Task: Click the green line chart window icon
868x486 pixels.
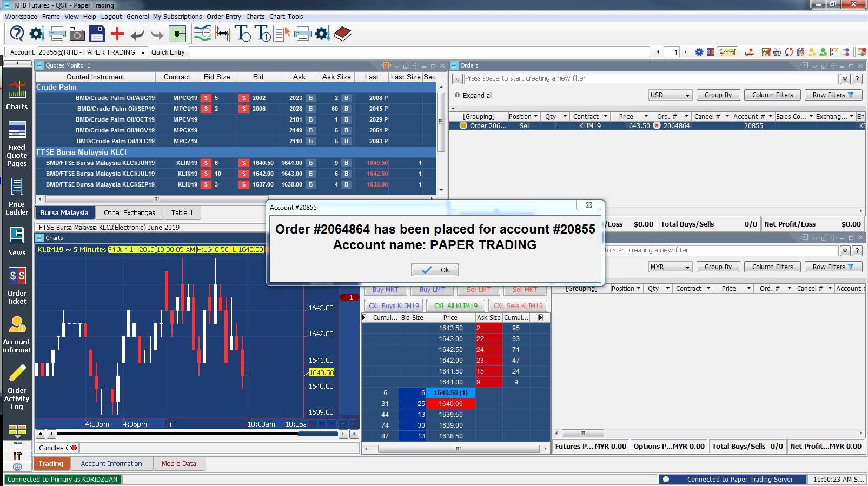Action: click(727, 52)
